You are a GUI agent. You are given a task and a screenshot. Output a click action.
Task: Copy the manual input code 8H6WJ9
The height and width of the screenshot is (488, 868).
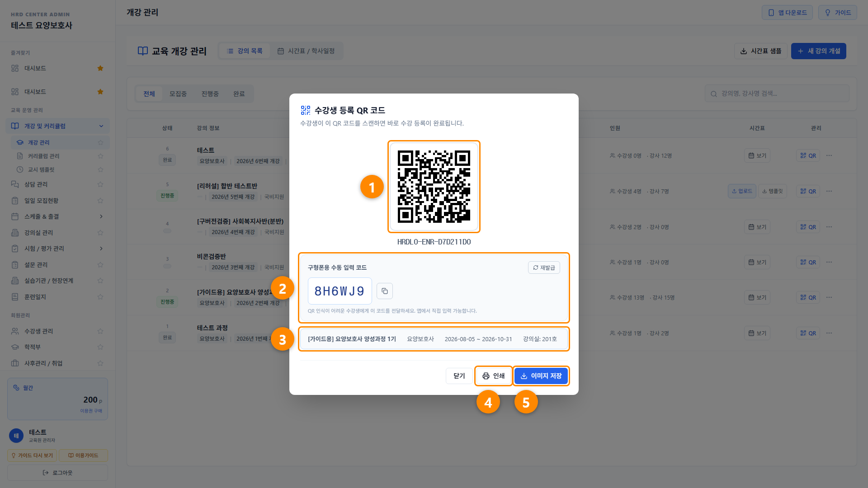[x=385, y=291]
